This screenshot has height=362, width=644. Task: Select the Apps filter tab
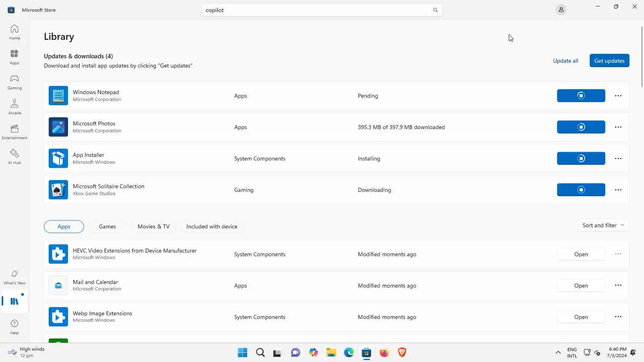coord(64,226)
